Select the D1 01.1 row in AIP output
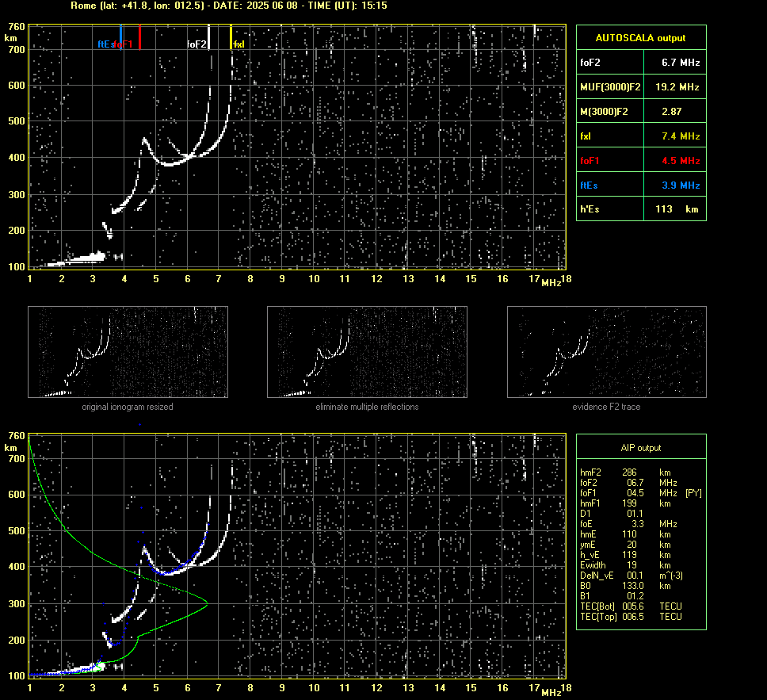 (612, 514)
